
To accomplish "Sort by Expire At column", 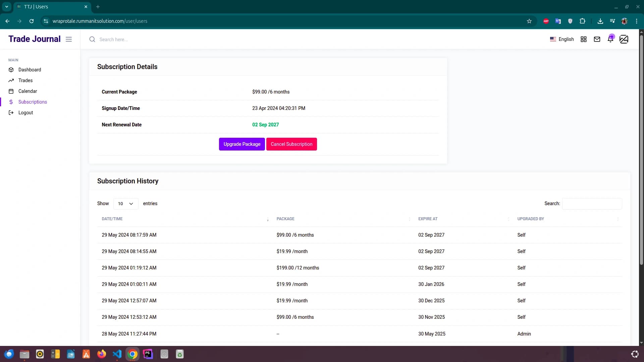I will [x=463, y=219].
